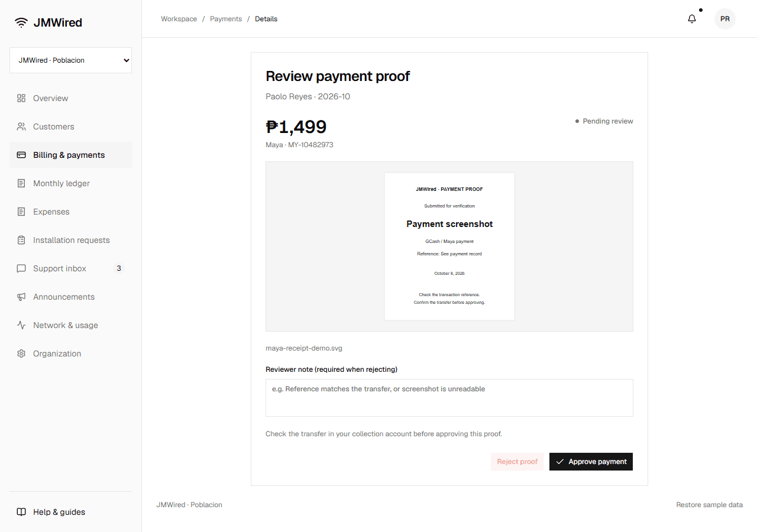757x532 pixels.
Task: Click the Organization gear icon
Action: click(21, 353)
